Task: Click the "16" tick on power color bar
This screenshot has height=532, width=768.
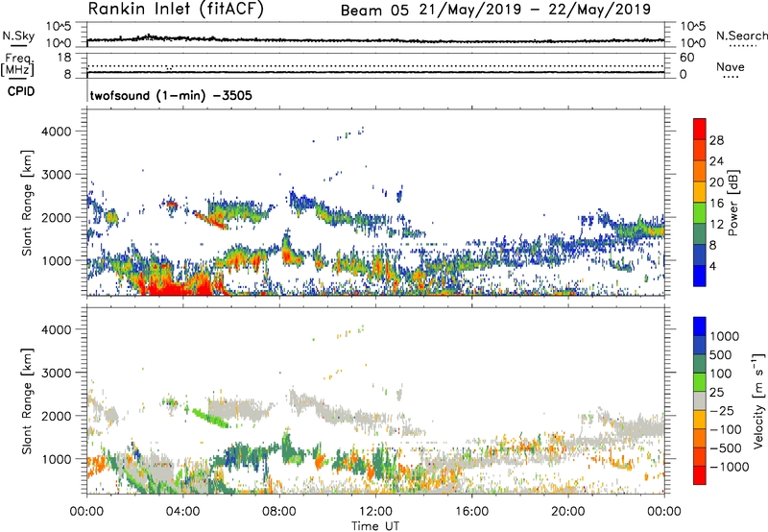Action: (716, 204)
